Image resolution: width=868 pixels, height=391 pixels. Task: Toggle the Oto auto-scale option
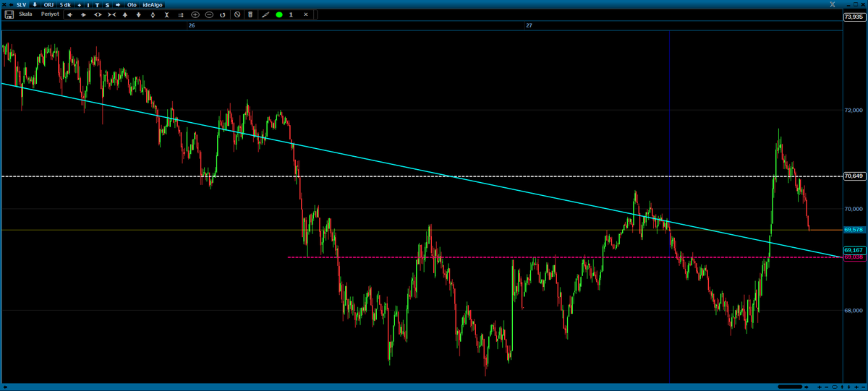132,4
